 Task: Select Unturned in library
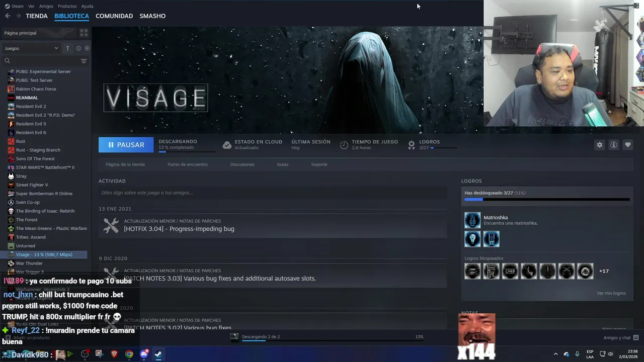25,246
